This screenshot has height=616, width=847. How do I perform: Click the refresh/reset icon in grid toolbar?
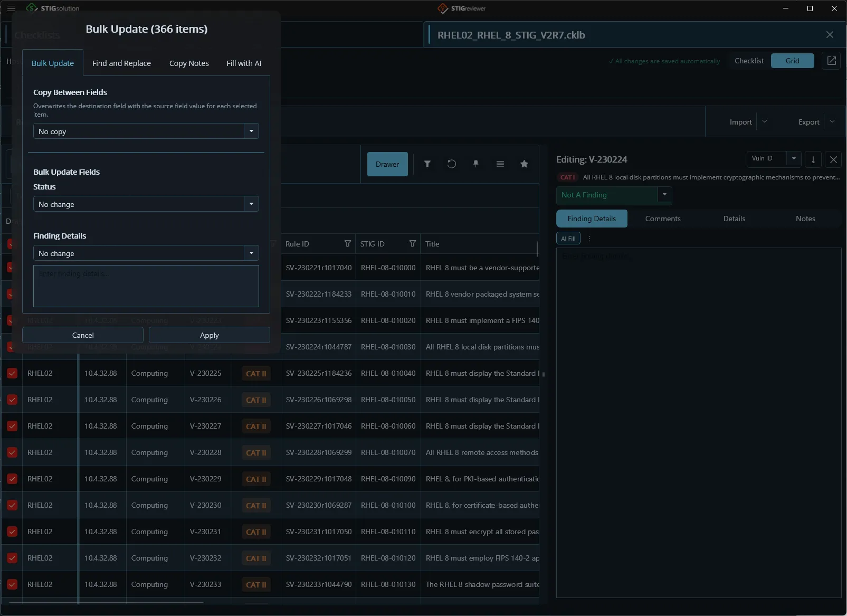[x=452, y=164]
